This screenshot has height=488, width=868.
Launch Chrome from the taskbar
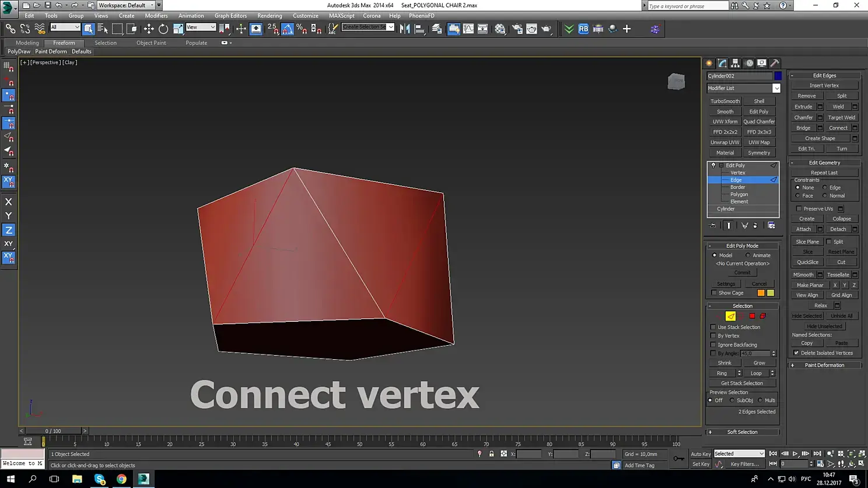tap(121, 479)
